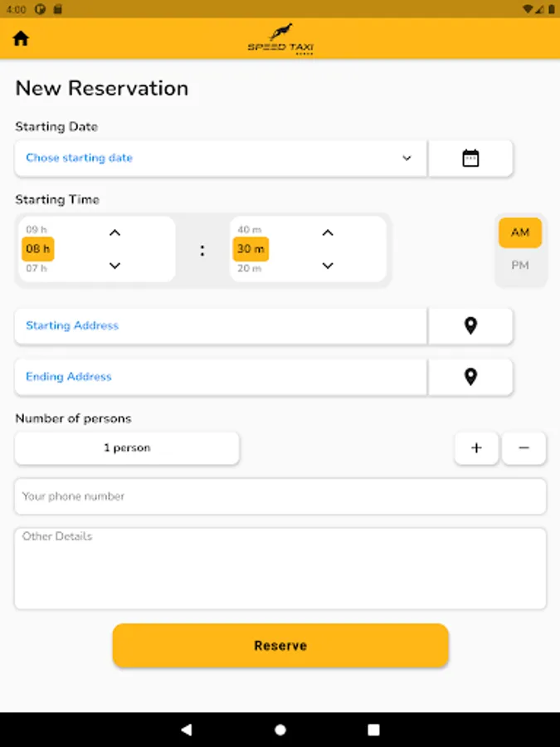Expand the Chose starting date dropdown
Viewport: 560px width, 747px height.
pos(221,159)
